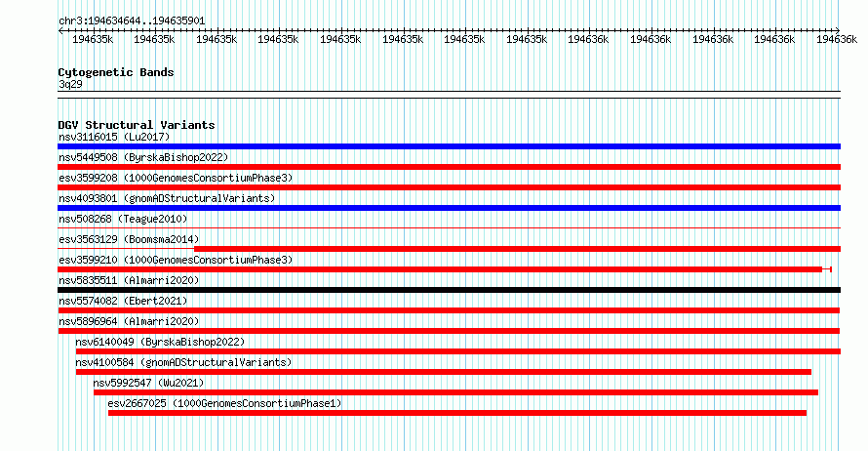868x451 pixels.
Task: Open variant label nsv5896964 (Almarri2020)
Action: pyautogui.click(x=129, y=321)
